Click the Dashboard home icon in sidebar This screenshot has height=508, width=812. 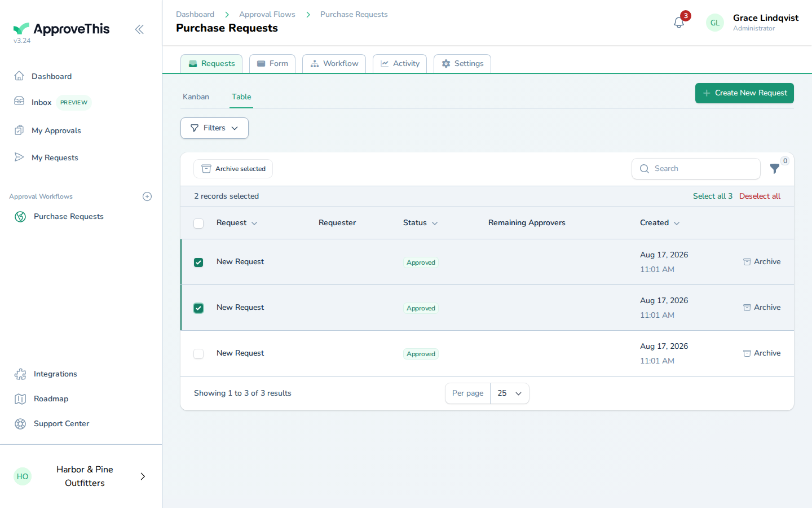pyautogui.click(x=19, y=76)
